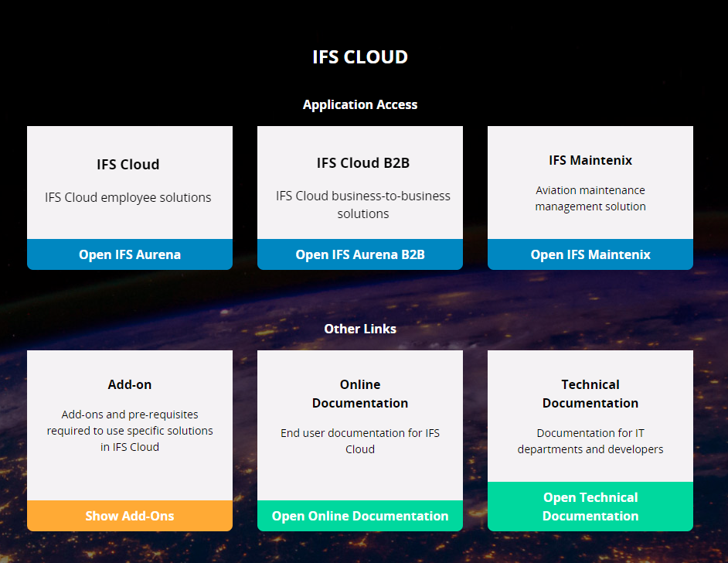Open Online Documentation
The image size is (728, 563).
(x=359, y=516)
